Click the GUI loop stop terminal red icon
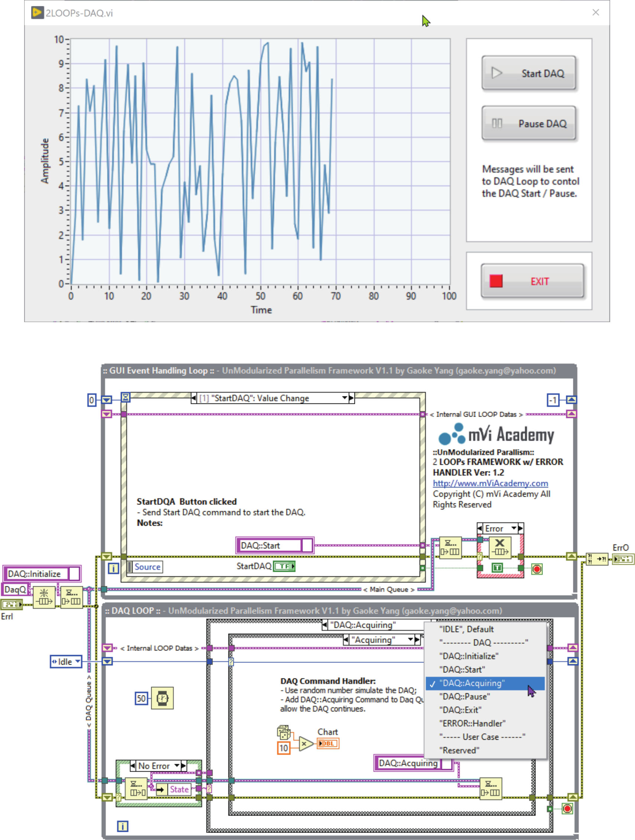Image resolution: width=635 pixels, height=840 pixels. point(536,569)
